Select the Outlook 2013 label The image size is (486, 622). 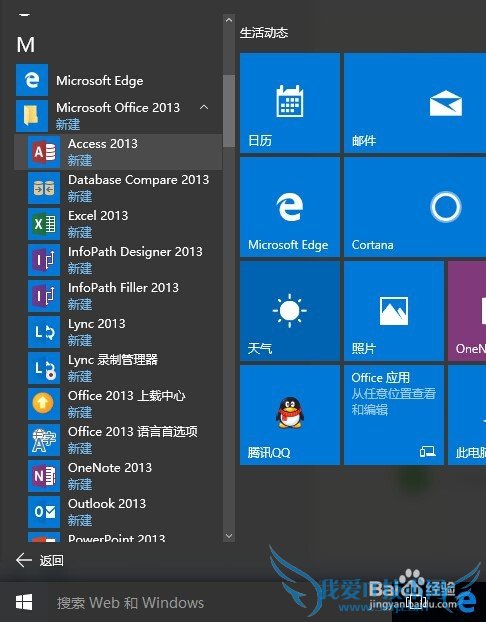tap(107, 504)
